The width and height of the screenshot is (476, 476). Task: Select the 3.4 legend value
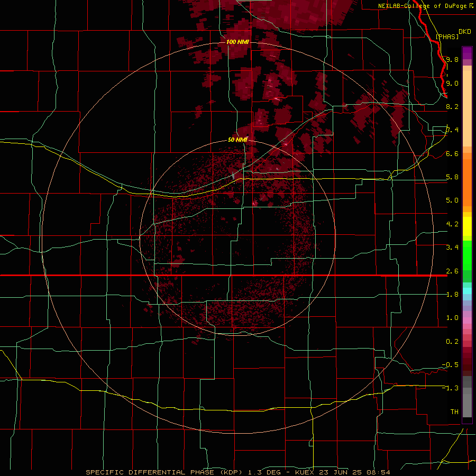(452, 248)
